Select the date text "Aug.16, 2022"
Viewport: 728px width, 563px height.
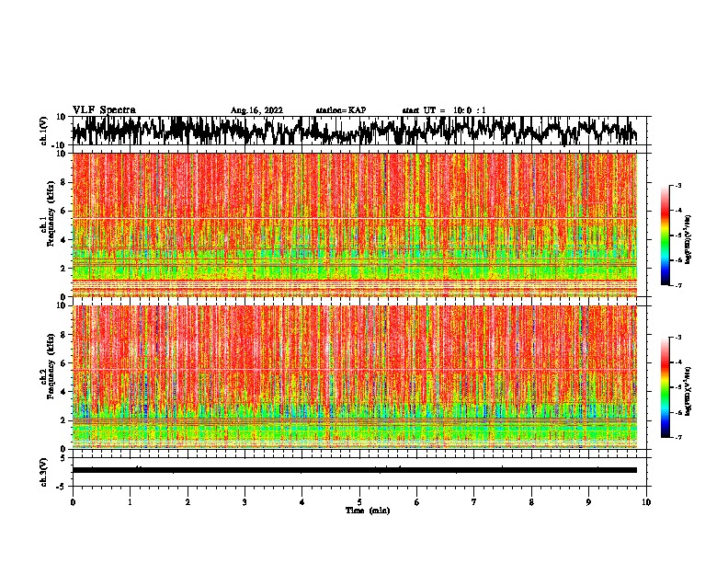256,110
